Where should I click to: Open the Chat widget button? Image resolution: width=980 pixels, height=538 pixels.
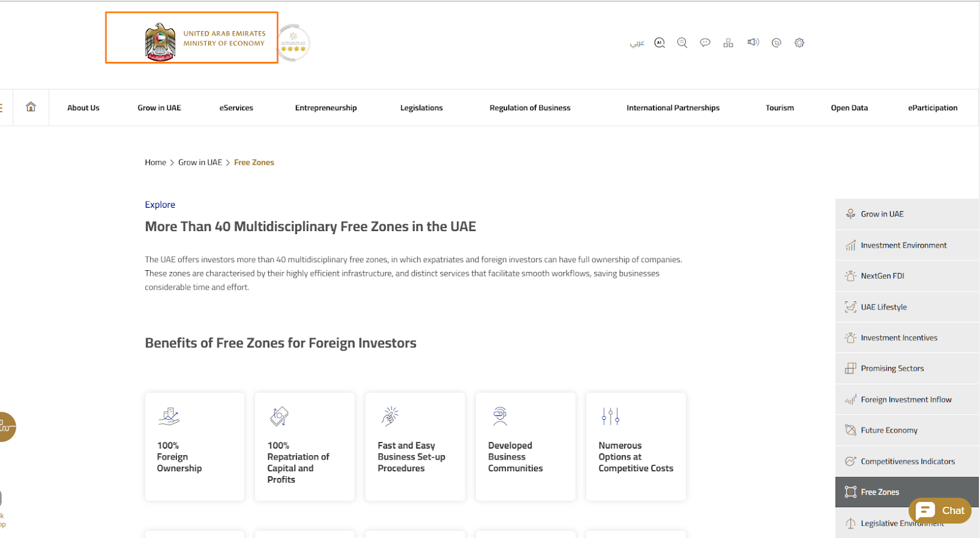(940, 510)
